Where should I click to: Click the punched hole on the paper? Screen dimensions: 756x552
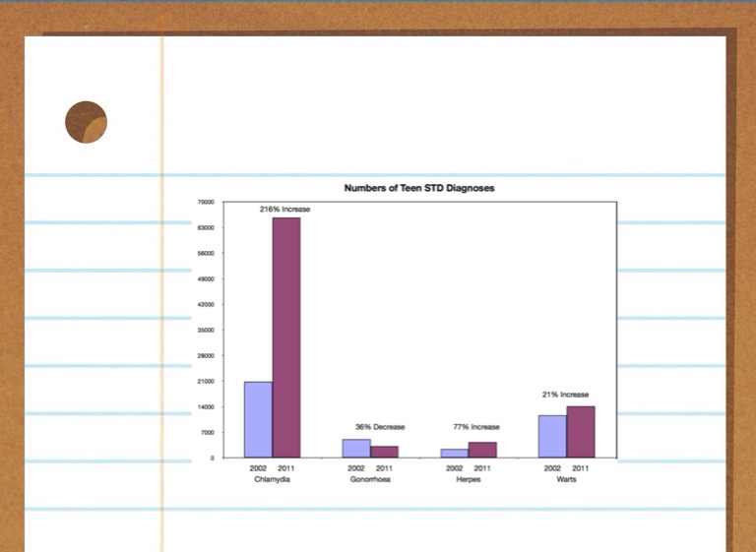point(86,122)
